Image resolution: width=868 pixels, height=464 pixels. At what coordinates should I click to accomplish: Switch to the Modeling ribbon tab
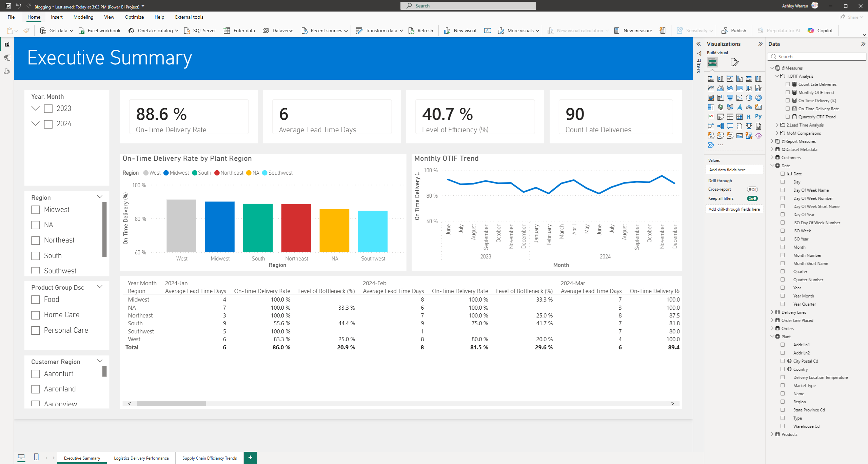pyautogui.click(x=83, y=17)
